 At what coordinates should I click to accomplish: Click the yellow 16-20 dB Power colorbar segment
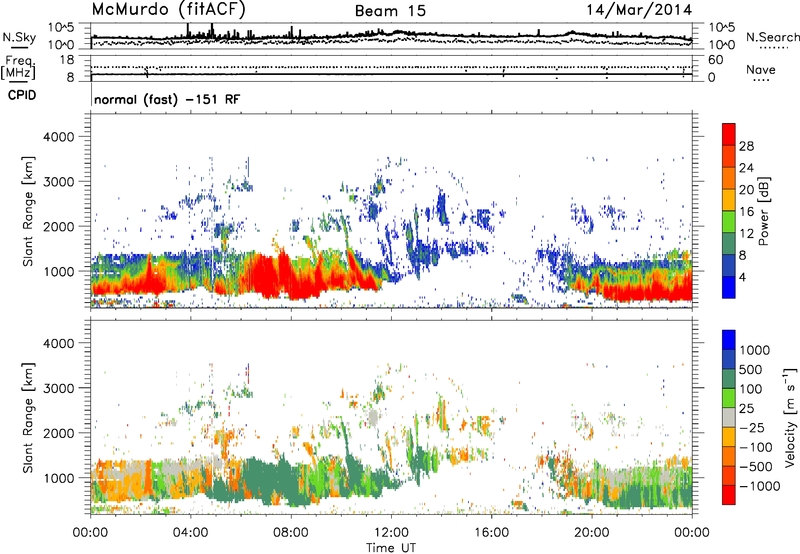(x=729, y=200)
